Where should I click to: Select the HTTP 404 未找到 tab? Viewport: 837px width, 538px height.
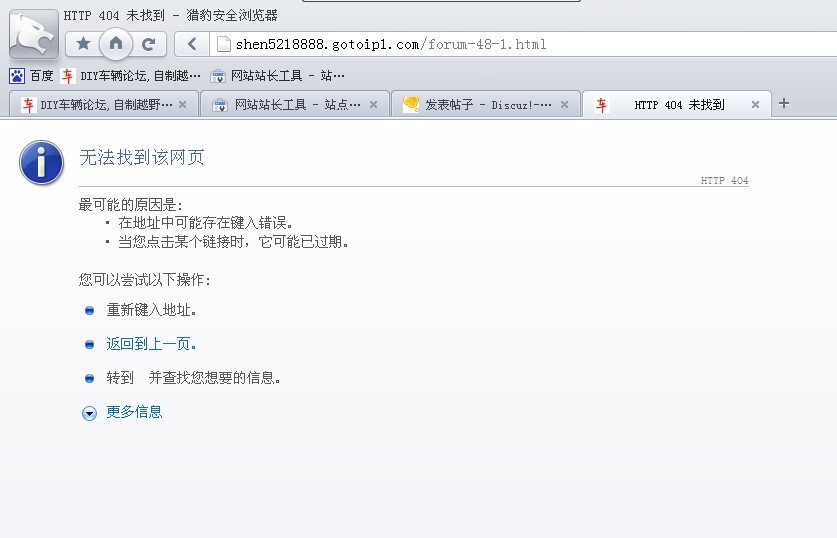click(676, 105)
